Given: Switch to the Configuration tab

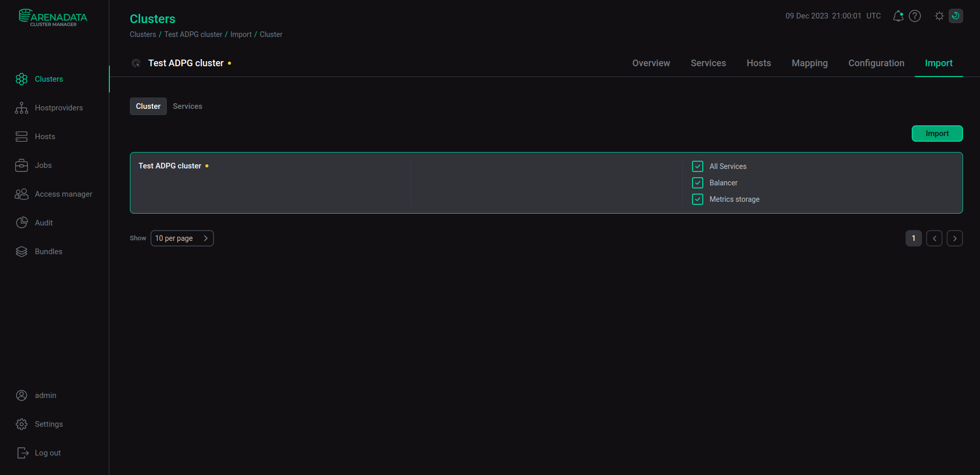Looking at the screenshot, I should (876, 63).
